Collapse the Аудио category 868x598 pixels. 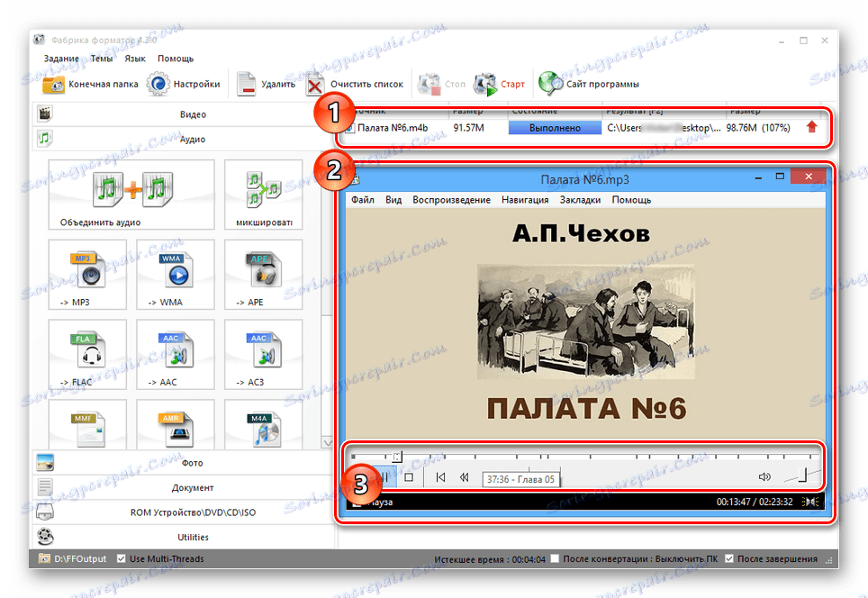tap(184, 139)
